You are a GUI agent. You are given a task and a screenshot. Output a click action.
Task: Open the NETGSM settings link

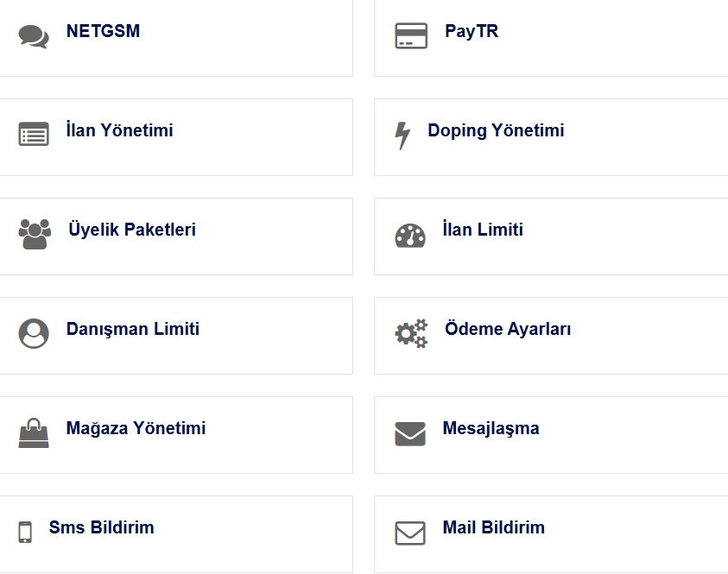pos(103,32)
